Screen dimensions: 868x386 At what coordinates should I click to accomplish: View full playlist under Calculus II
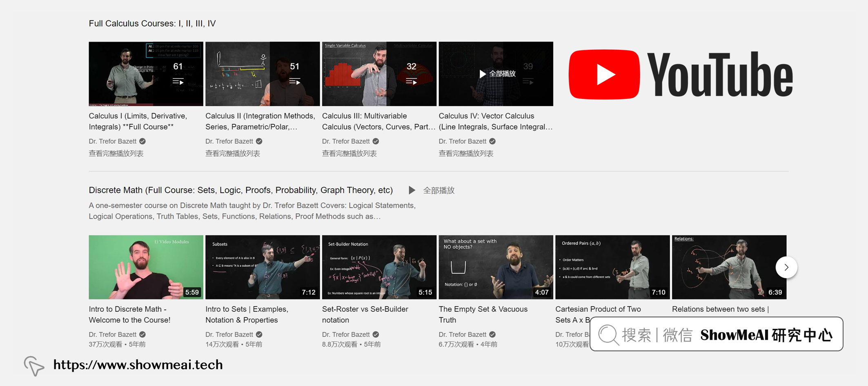point(233,154)
